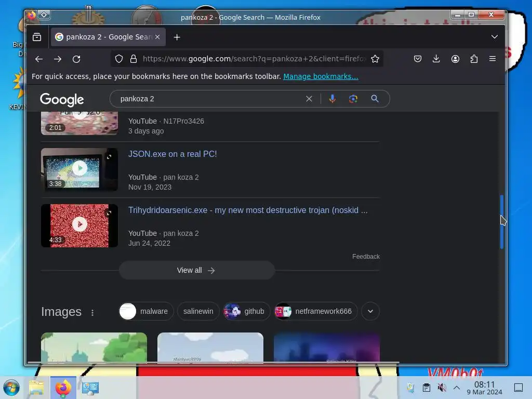Open the extensions puzzle icon

click(x=474, y=59)
